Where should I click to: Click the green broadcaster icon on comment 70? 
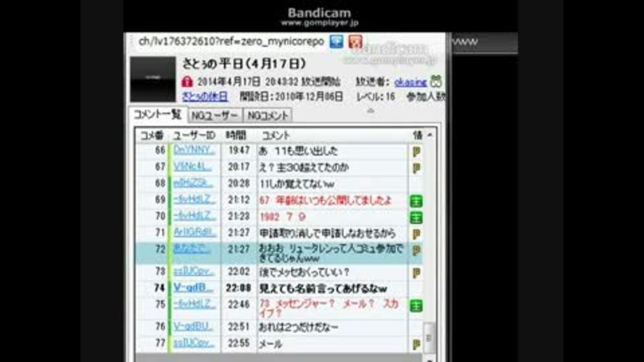(416, 217)
